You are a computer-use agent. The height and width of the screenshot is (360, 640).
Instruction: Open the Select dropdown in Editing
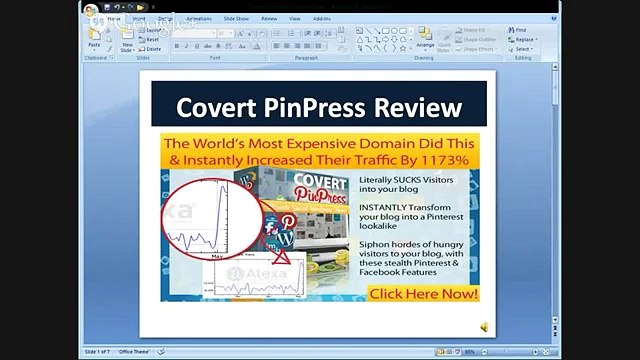521,49
